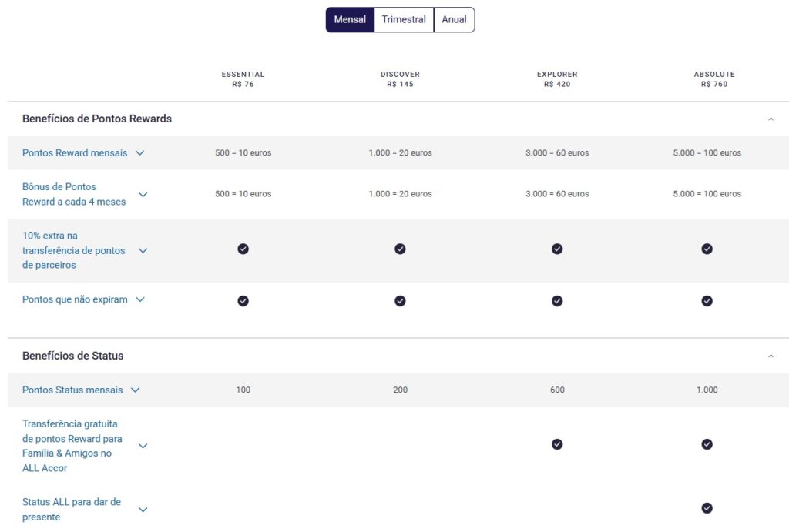Expand Transferência gratuita de pontos chevron

point(143,446)
